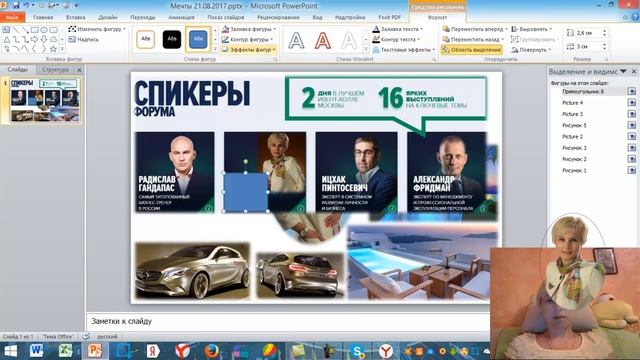Choose the black filled shape style
640x360 pixels.
pos(172,39)
